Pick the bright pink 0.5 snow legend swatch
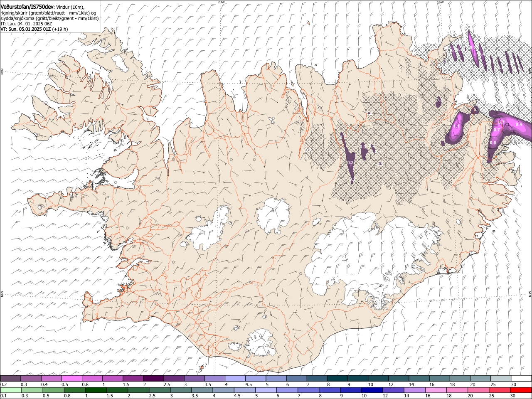 pos(72,378)
